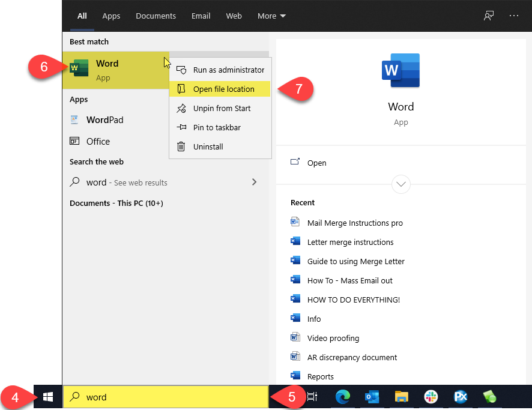Expand web results arrow for word
The image size is (532, 410).
(254, 182)
